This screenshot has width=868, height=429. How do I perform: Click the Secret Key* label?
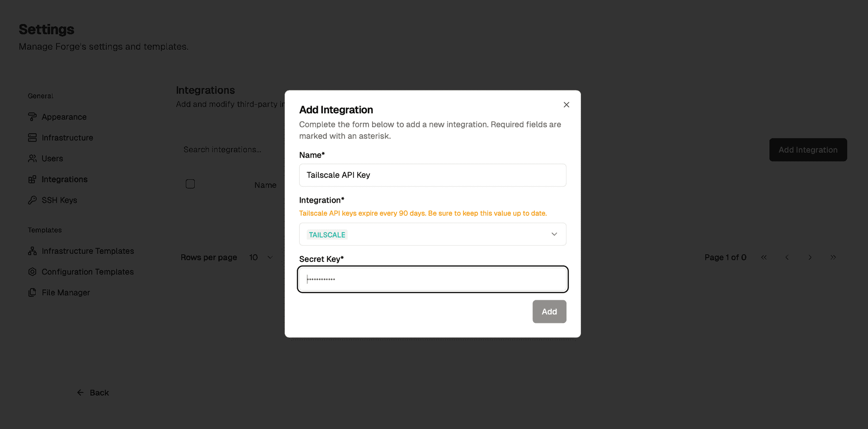tap(321, 259)
